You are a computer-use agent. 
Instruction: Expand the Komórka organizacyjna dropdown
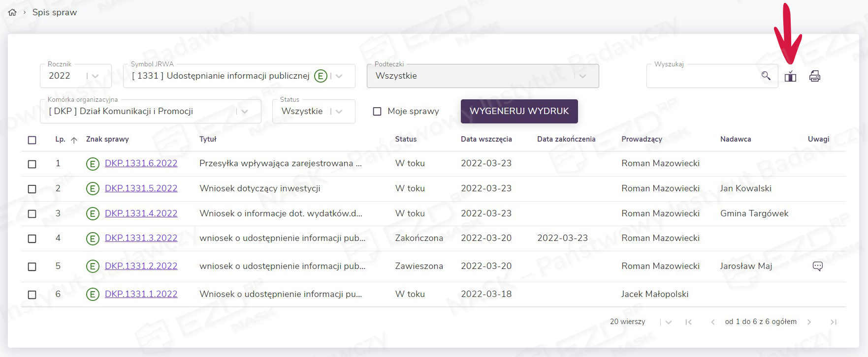click(x=245, y=112)
